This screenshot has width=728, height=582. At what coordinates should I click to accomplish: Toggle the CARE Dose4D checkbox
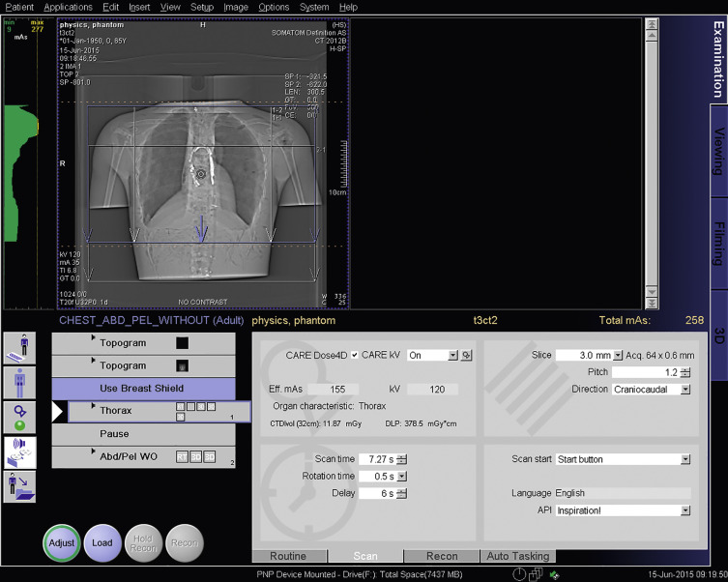pyautogui.click(x=355, y=356)
